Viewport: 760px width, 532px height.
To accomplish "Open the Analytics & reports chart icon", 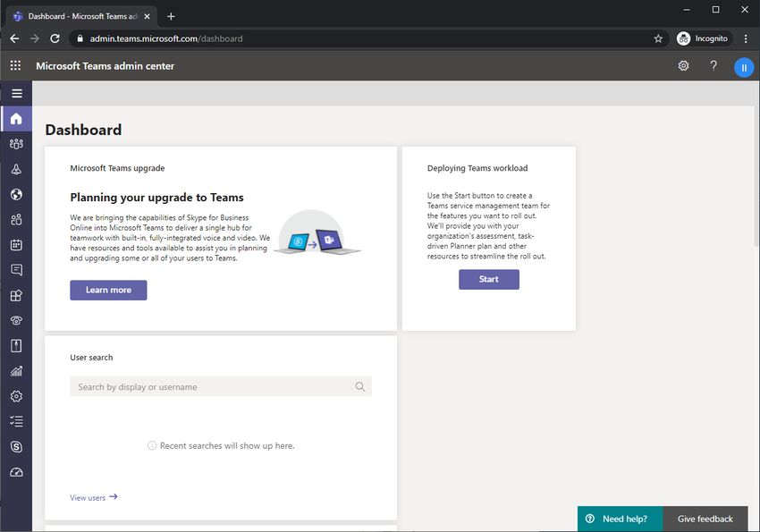I will tap(16, 371).
